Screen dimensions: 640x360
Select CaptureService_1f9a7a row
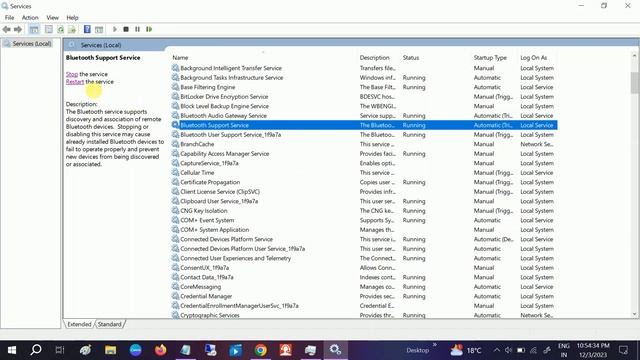364,163
